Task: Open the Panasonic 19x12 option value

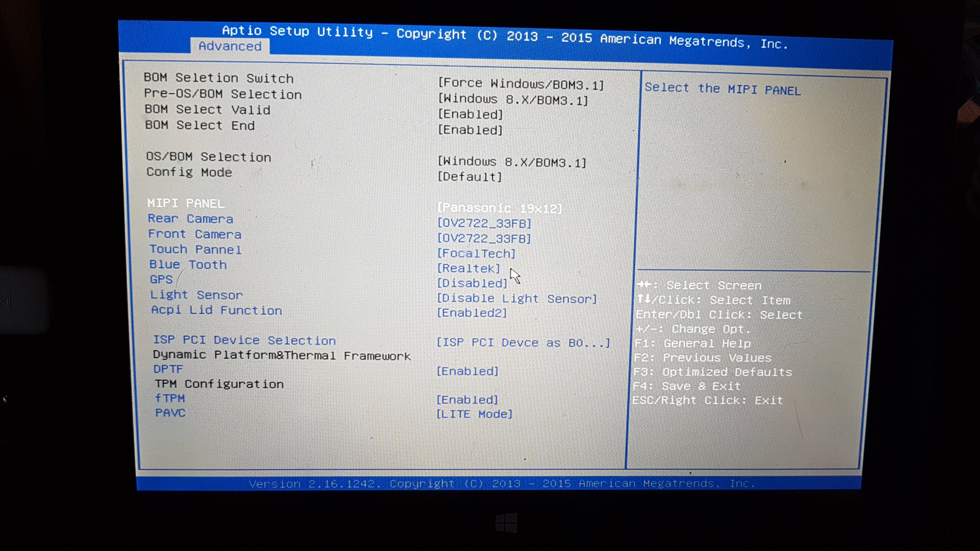Action: coord(499,208)
